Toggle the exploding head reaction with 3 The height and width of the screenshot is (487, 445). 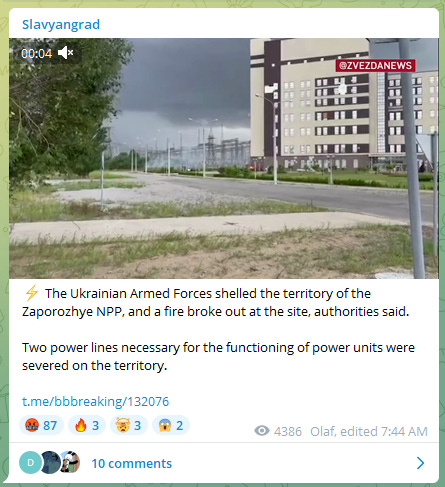pos(129,425)
